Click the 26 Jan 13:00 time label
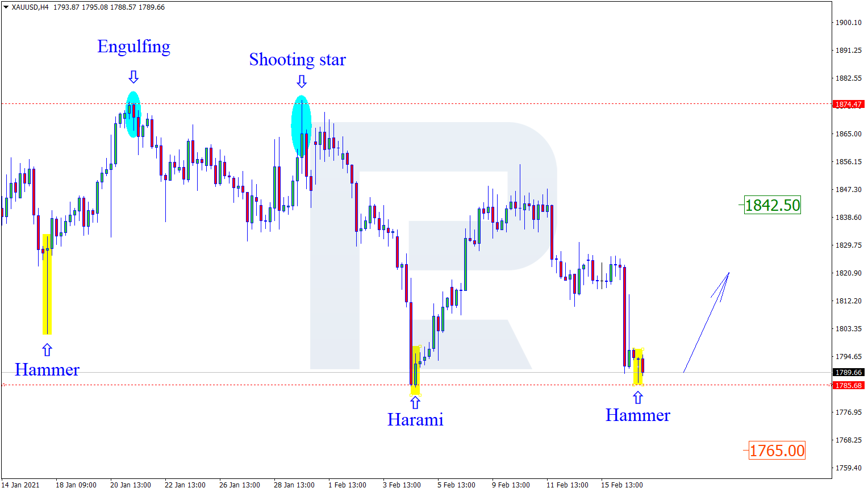The height and width of the screenshot is (492, 868). 240,485
